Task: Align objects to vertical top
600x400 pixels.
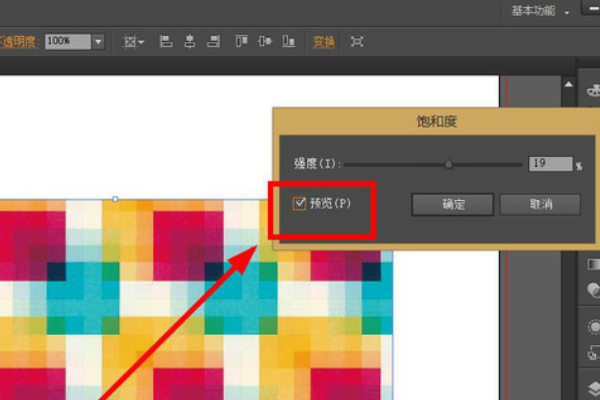Action: 241,41
